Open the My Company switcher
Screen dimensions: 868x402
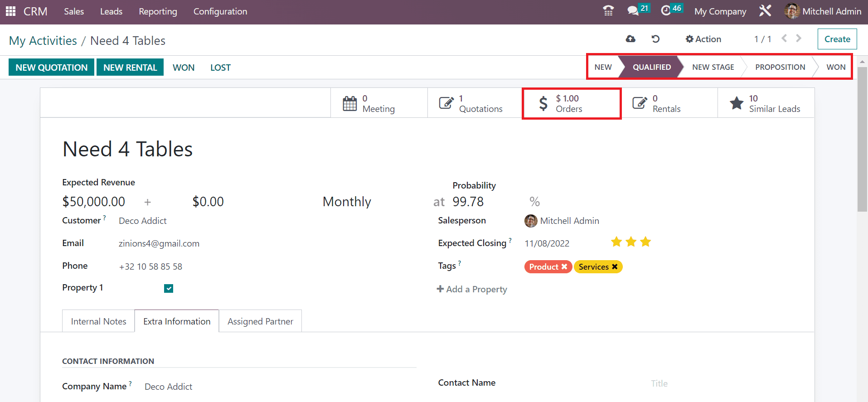click(720, 11)
